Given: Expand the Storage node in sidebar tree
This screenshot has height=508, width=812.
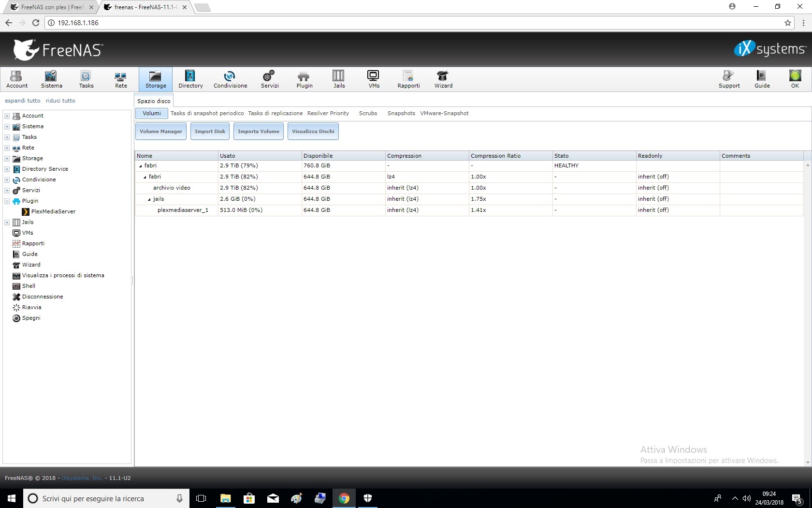Looking at the screenshot, I should [x=7, y=158].
